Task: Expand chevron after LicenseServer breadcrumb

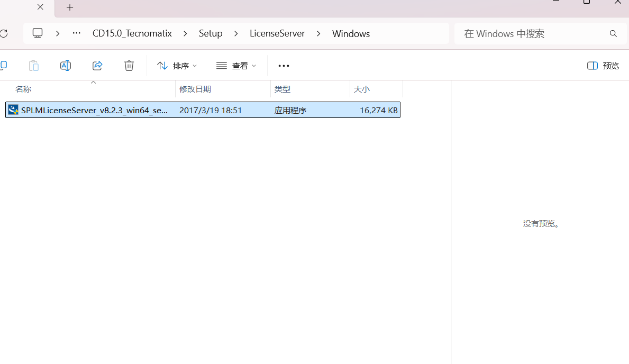Action: click(x=318, y=34)
